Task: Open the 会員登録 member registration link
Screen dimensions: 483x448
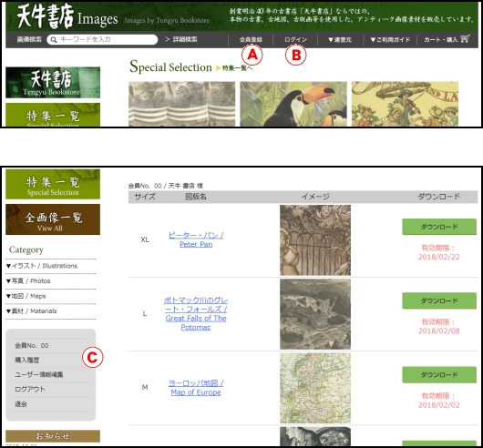Action: click(251, 40)
